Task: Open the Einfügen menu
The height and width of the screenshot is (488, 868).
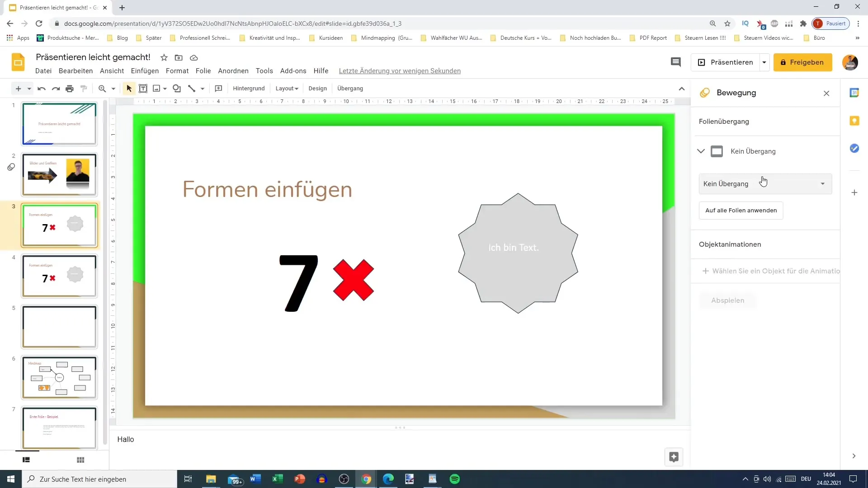Action: tap(145, 71)
